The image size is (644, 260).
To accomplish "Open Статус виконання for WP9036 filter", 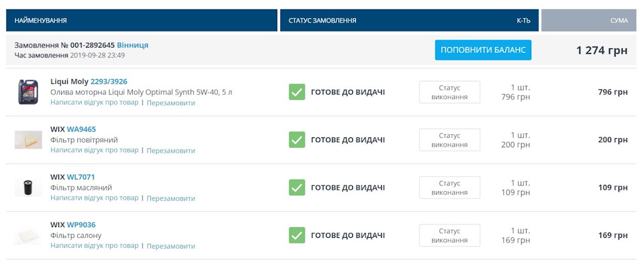I will [x=449, y=235].
